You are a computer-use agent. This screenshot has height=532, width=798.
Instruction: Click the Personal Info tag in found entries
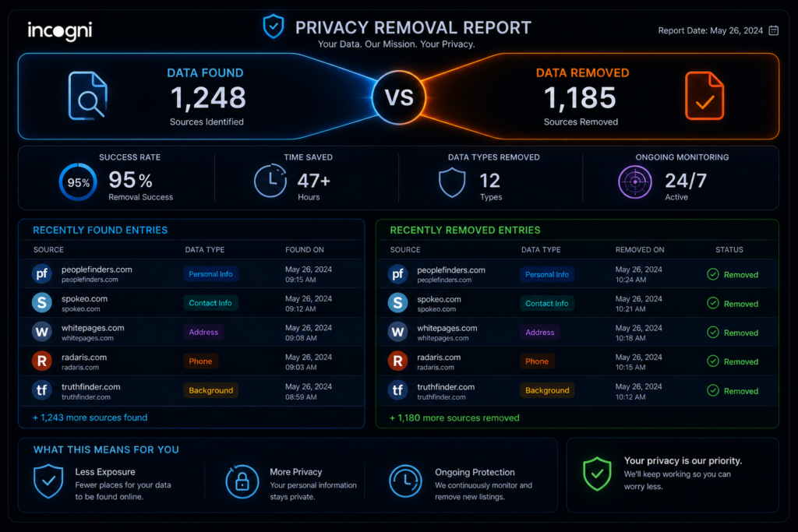(x=210, y=273)
